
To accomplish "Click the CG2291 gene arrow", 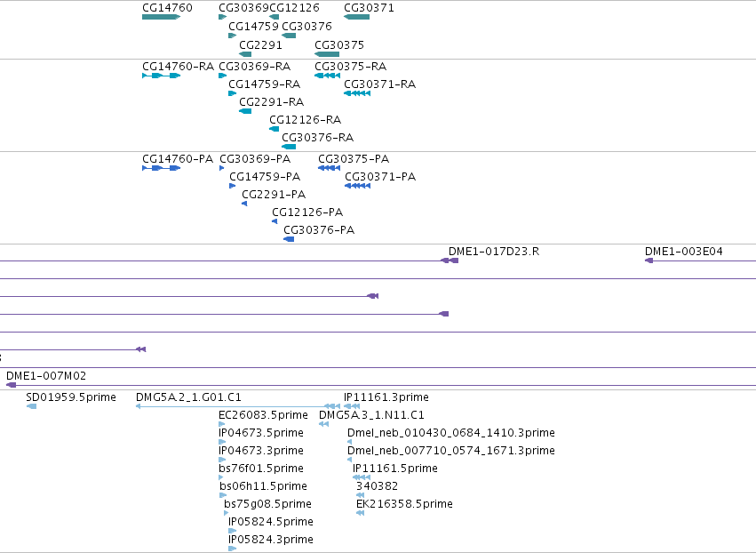I will click(x=245, y=54).
